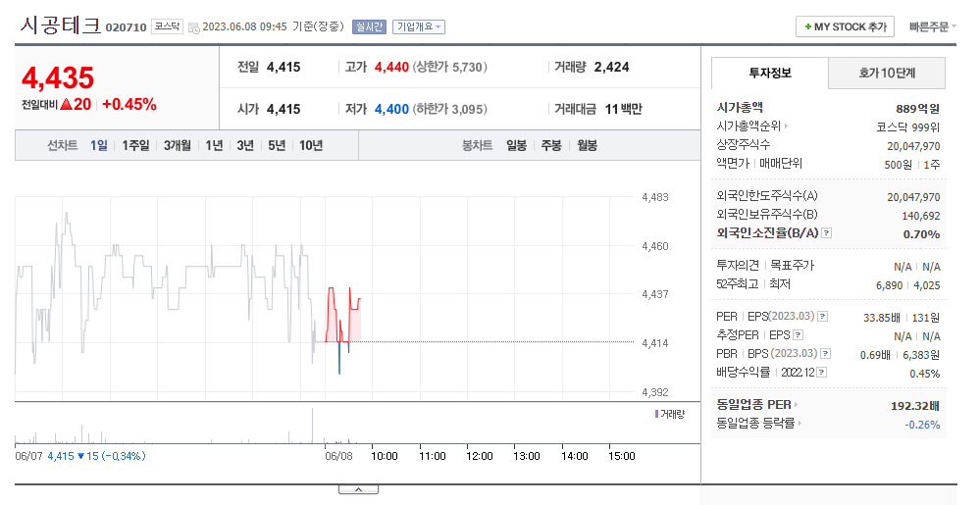Click low price value 4,400

pyautogui.click(x=391, y=110)
